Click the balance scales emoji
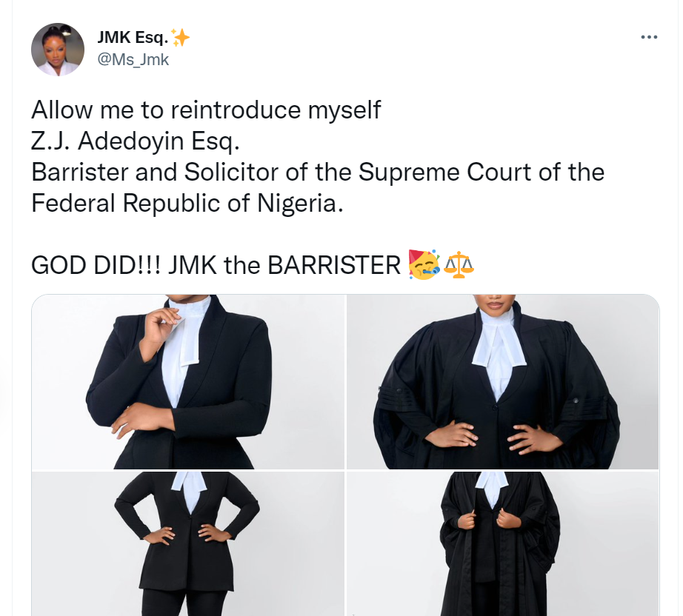 point(459,264)
